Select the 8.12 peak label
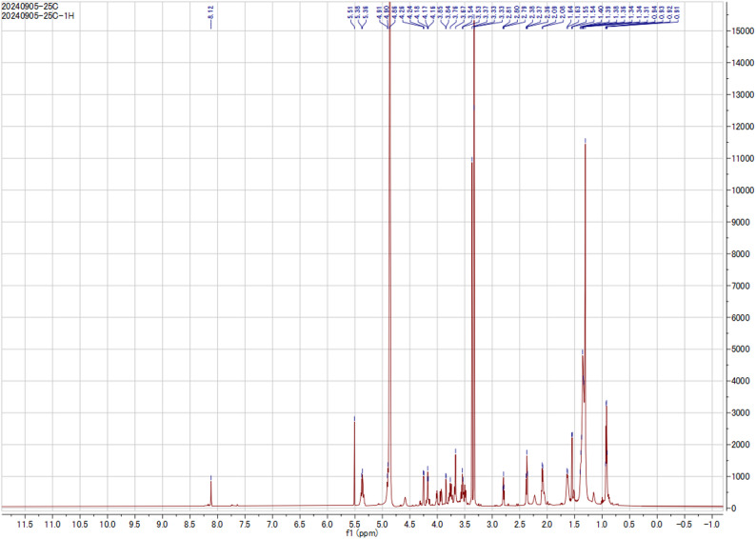Viewport: 756px width, 539px height. 210,12
